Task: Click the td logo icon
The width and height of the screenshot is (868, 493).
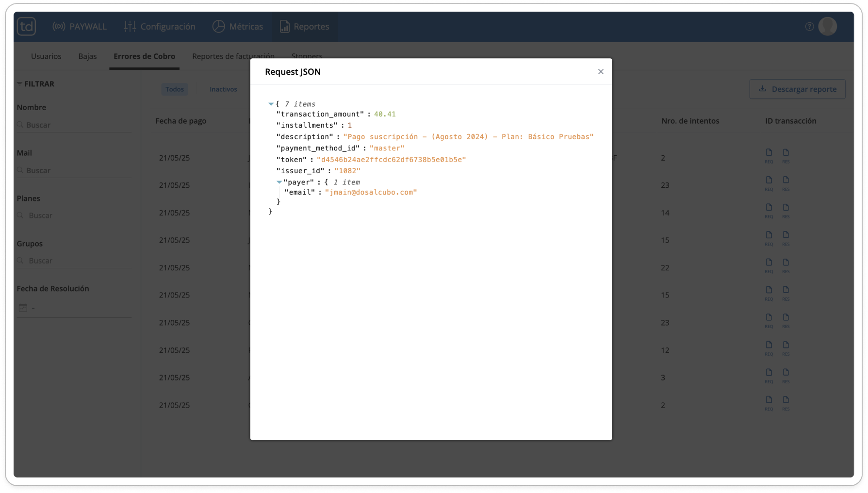Action: (x=26, y=26)
